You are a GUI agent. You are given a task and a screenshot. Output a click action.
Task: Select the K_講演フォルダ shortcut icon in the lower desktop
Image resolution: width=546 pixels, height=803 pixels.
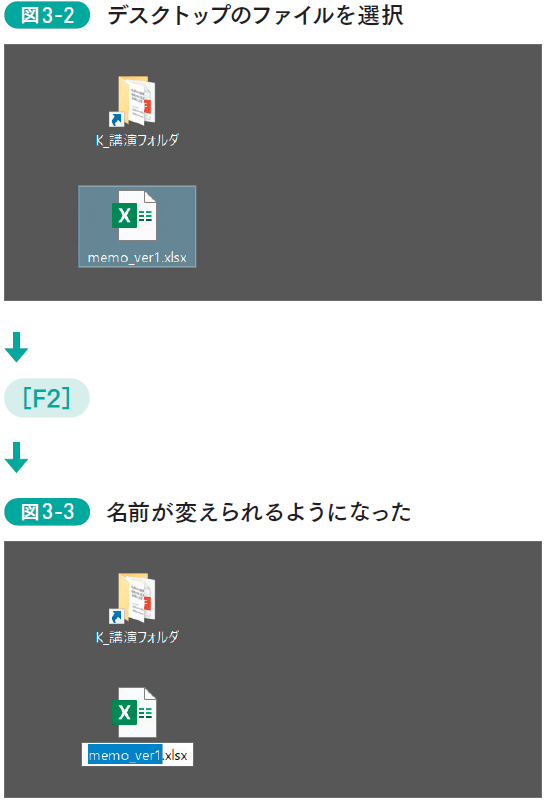click(x=133, y=598)
